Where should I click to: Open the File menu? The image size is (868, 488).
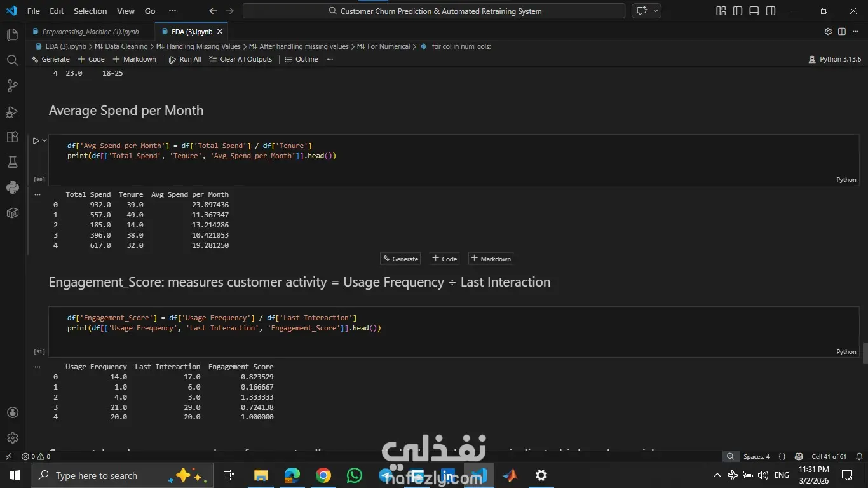tap(34, 11)
